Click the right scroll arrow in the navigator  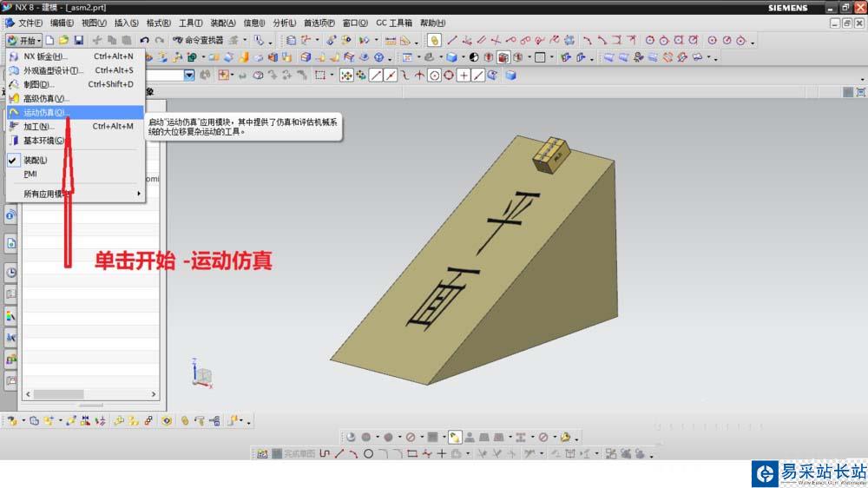(154, 394)
